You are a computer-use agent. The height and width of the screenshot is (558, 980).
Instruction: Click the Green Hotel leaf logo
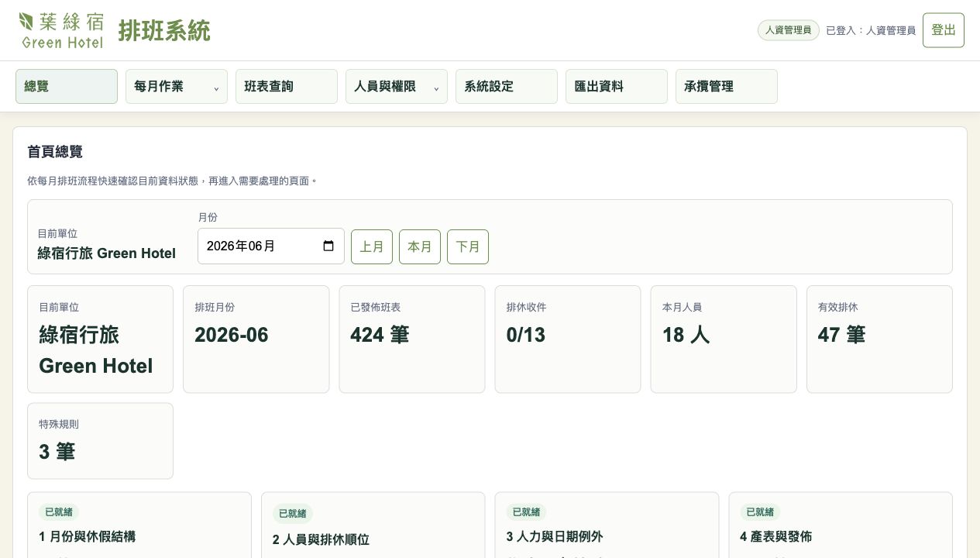61,30
